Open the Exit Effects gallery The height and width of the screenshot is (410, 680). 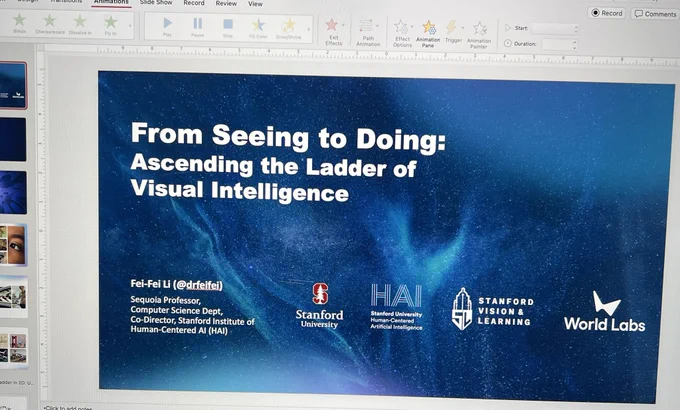coord(333,32)
